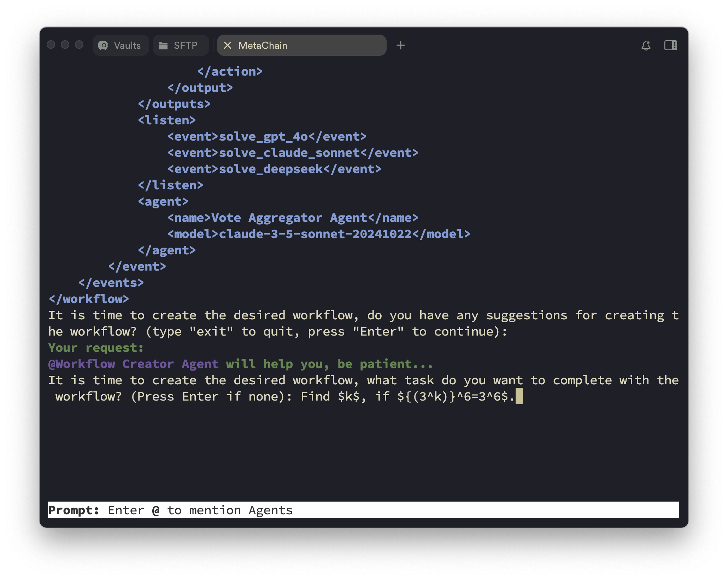728x580 pixels.
Task: Click the closing workflow tag
Action: click(x=89, y=299)
